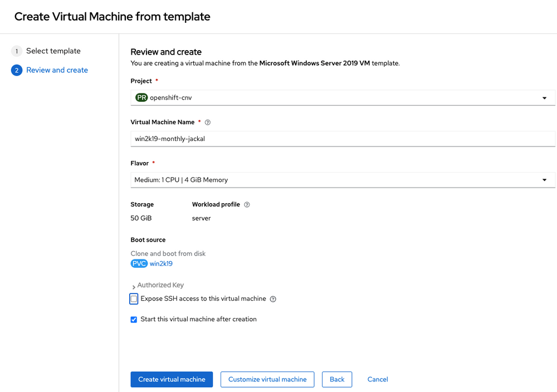Viewport: 557px width, 392px height.
Task: Open the win2k19 PVC link
Action: (x=161, y=263)
